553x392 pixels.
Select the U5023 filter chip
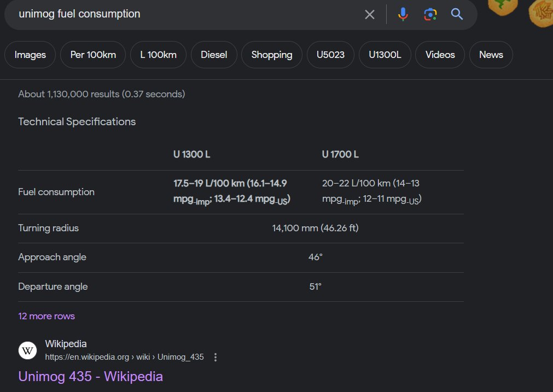coord(330,55)
